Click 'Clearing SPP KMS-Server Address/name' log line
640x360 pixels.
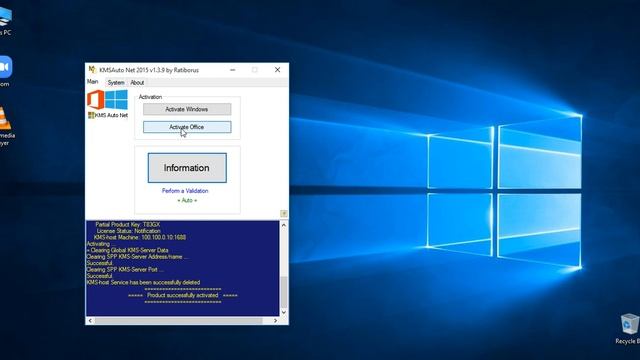coord(137,257)
